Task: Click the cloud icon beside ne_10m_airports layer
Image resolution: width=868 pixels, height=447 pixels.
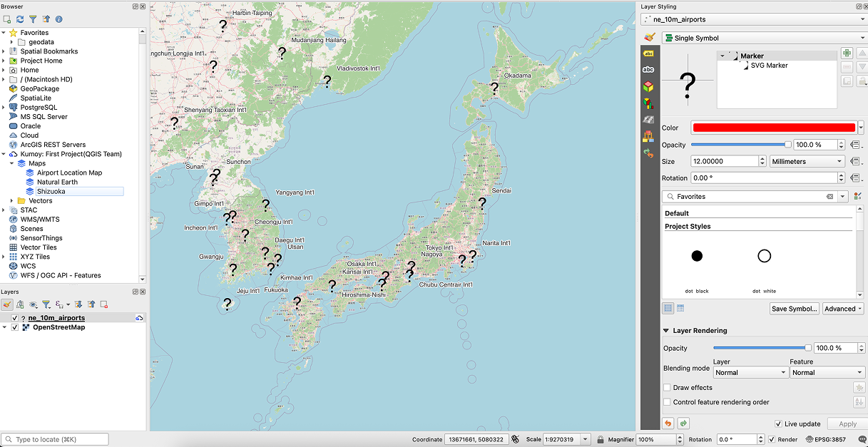Action: click(140, 318)
